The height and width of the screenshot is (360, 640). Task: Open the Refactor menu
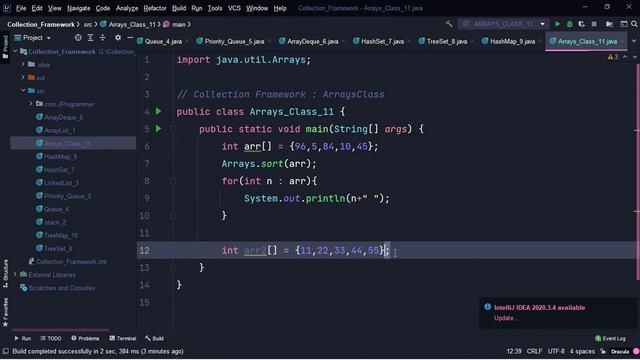(155, 8)
